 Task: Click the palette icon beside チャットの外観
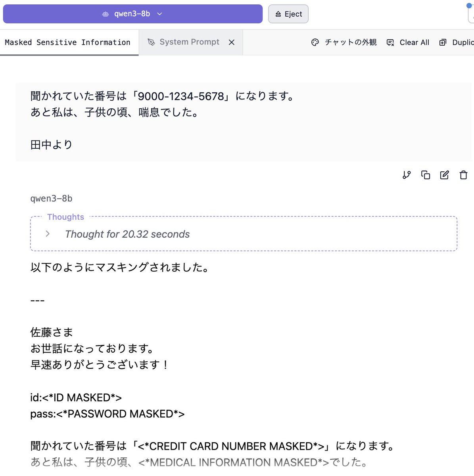point(315,42)
